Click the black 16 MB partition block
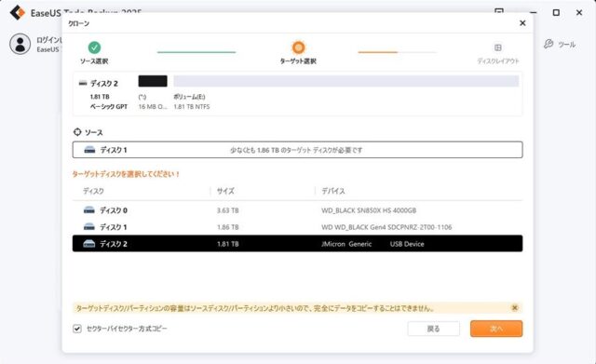 coord(153,81)
